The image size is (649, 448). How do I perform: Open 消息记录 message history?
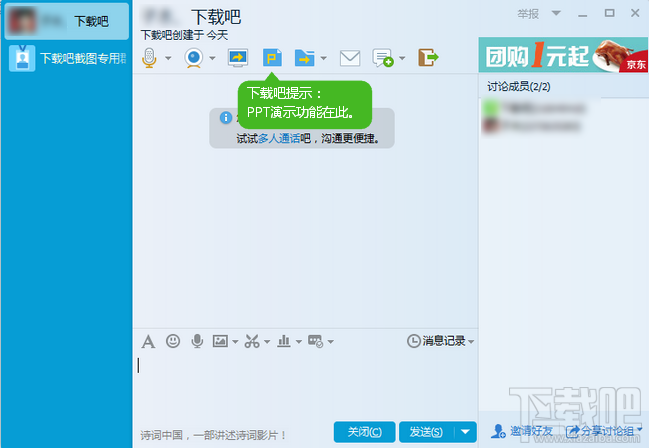coord(436,341)
